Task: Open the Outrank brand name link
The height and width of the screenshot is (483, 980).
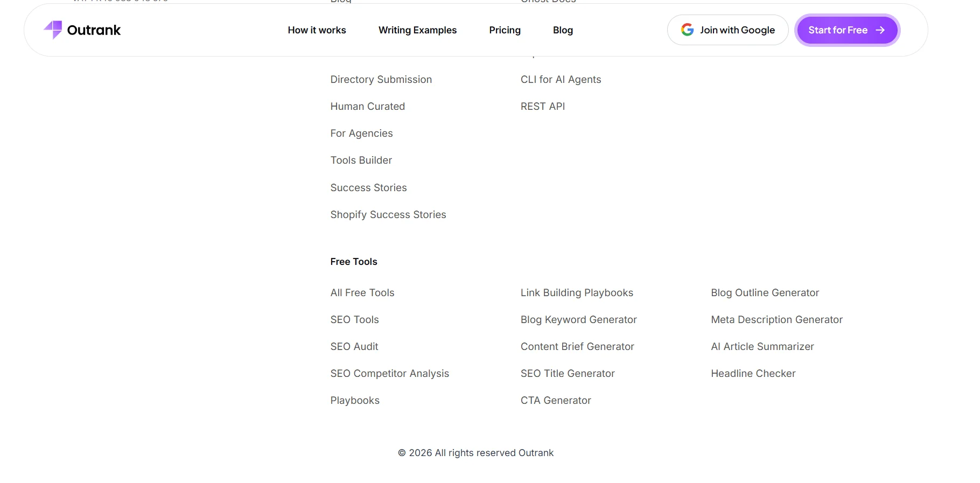Action: pyautogui.click(x=94, y=30)
